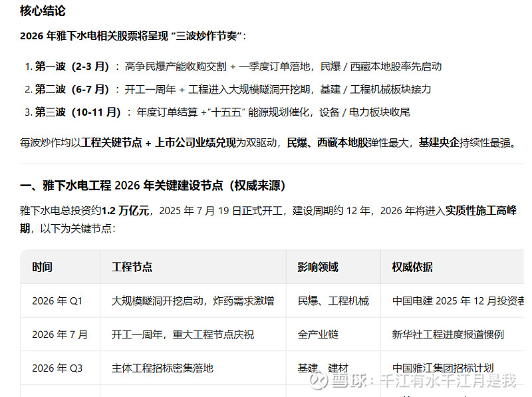Click the cell 民爆、工程机械
This screenshot has height=397, width=532.
click(333, 301)
